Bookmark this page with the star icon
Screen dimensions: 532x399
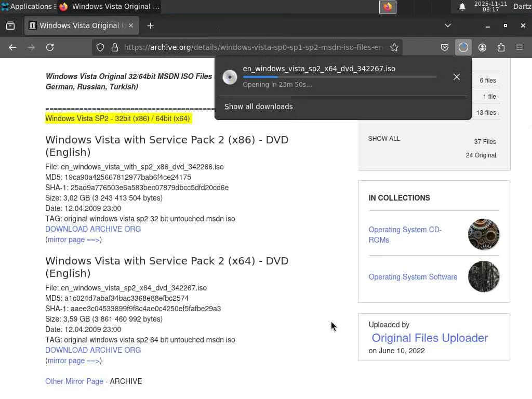click(x=394, y=47)
